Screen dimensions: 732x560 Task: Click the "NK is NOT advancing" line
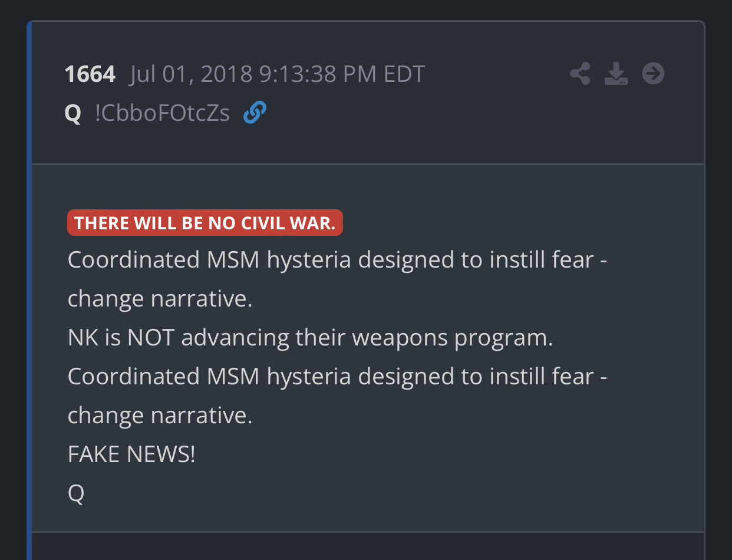(x=310, y=338)
